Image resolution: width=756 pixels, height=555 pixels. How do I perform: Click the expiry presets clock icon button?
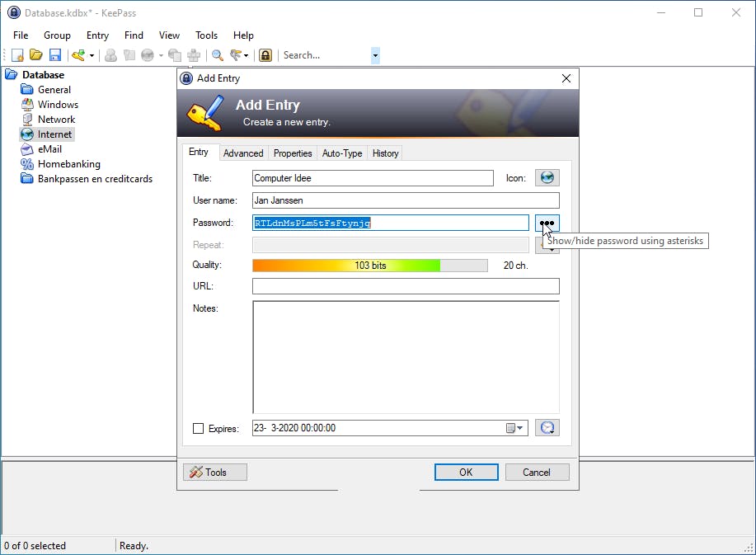pos(547,428)
